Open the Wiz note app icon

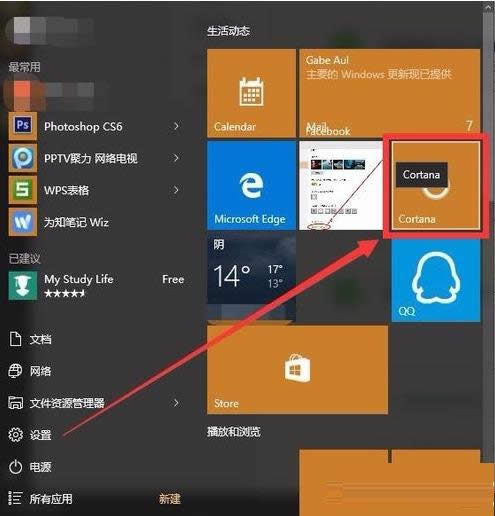coord(22,222)
